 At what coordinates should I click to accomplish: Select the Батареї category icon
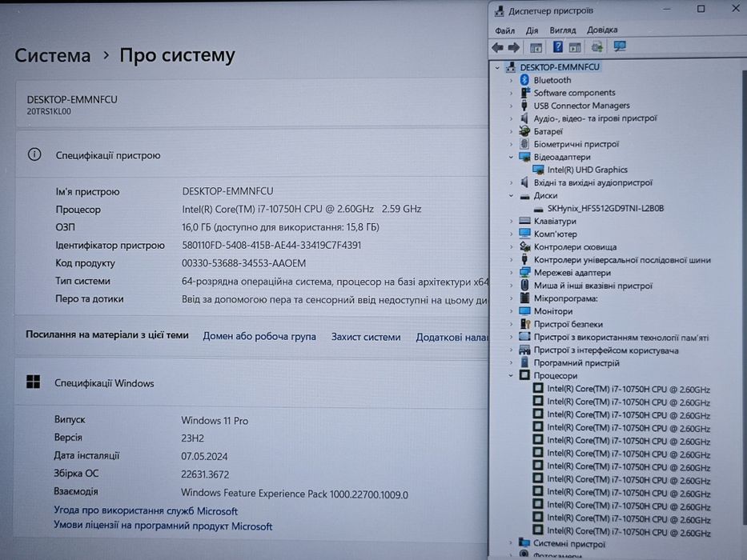coord(524,131)
